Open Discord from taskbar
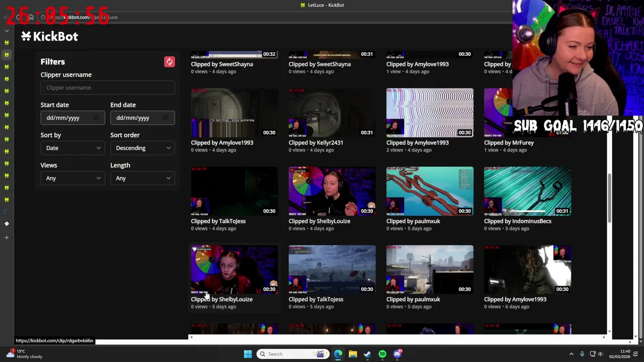The image size is (644, 362). [397, 354]
